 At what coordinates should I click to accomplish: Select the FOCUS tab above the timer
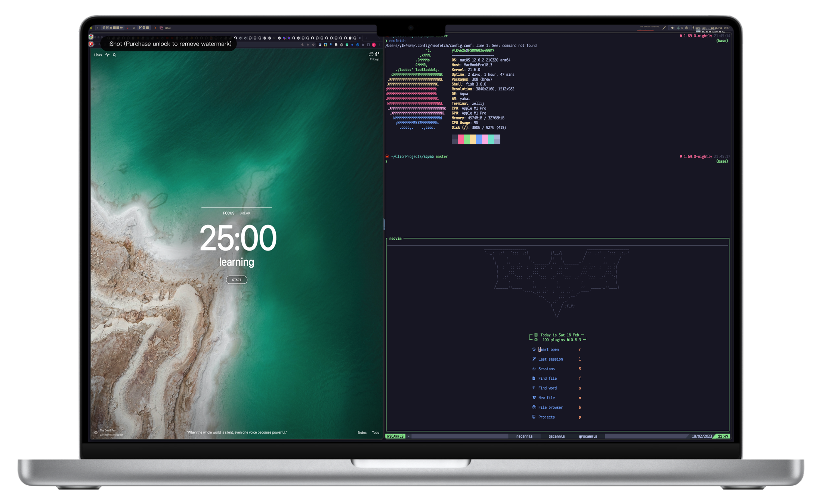pyautogui.click(x=228, y=213)
